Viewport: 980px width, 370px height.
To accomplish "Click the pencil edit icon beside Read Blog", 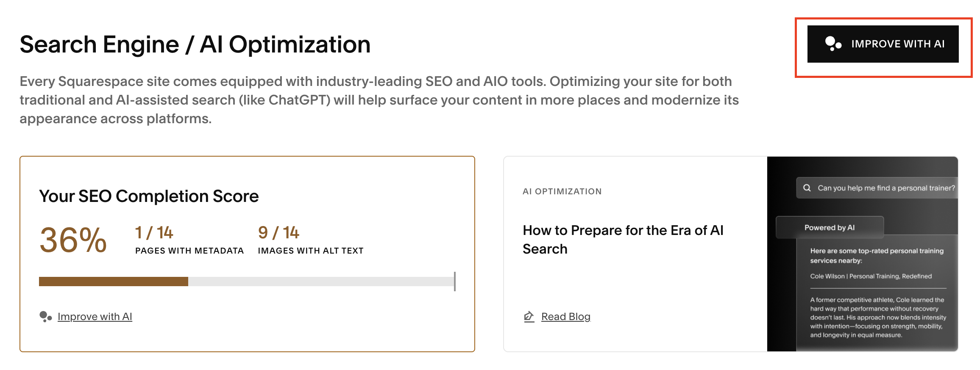I will pos(529,317).
